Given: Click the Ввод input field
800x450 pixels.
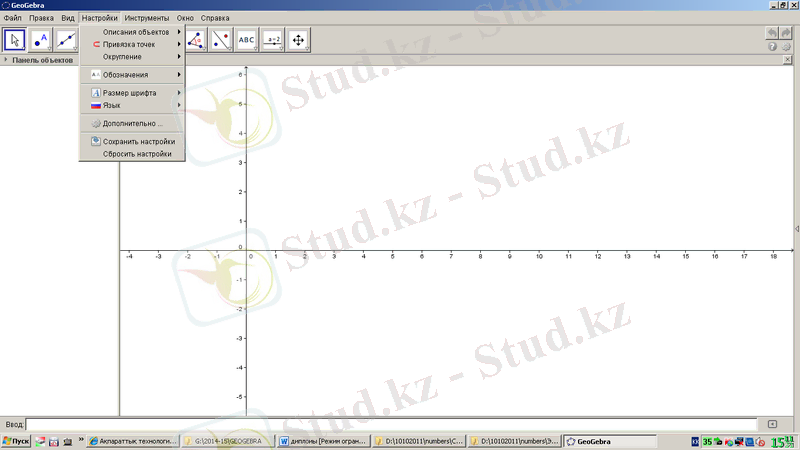Looking at the screenshot, I should [x=391, y=424].
